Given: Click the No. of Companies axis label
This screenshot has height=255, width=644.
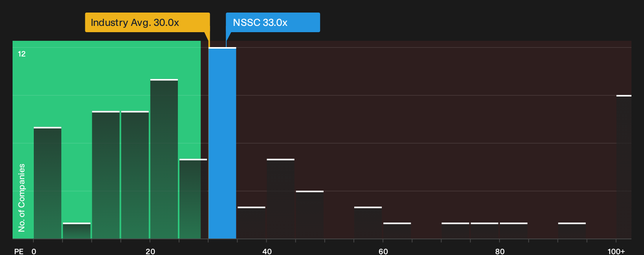Looking at the screenshot, I should 22,198.
